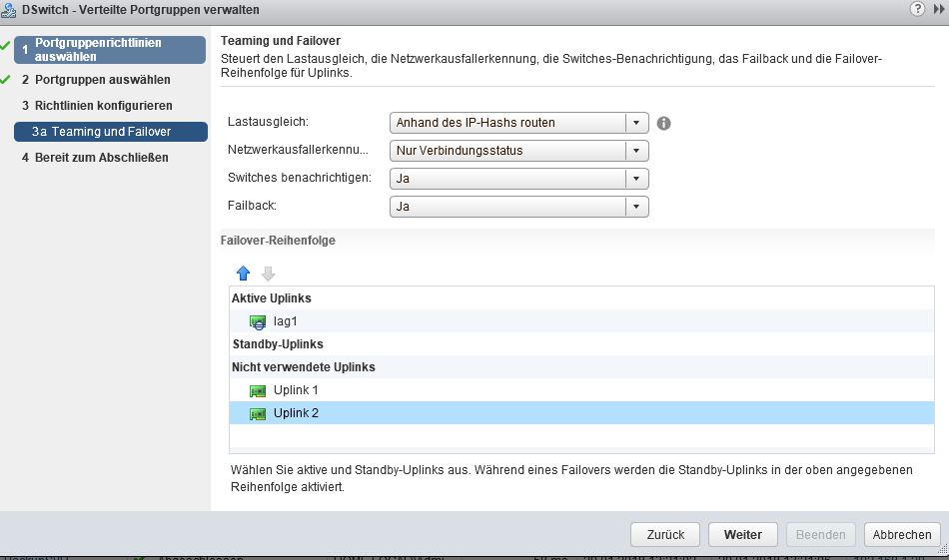949x560 pixels.
Task: Select the Standby-Uplinks section header
Action: click(x=278, y=344)
